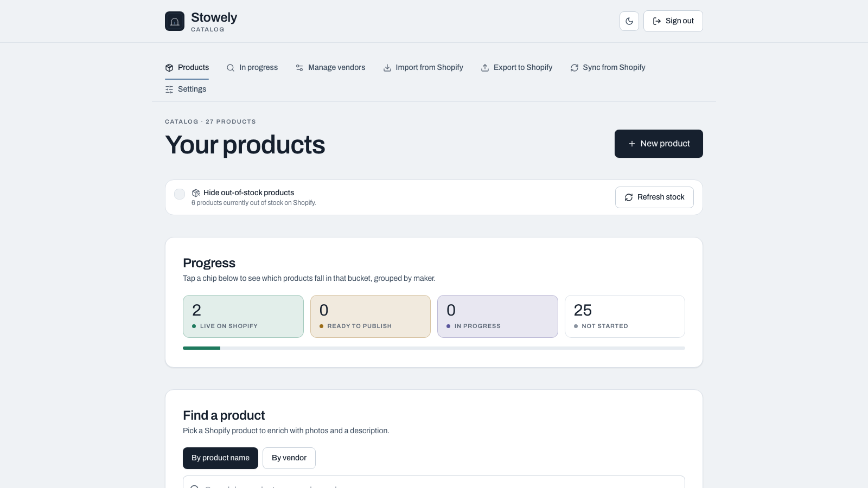868x488 pixels.
Task: Click the Find a product heading
Action: [x=224, y=415]
